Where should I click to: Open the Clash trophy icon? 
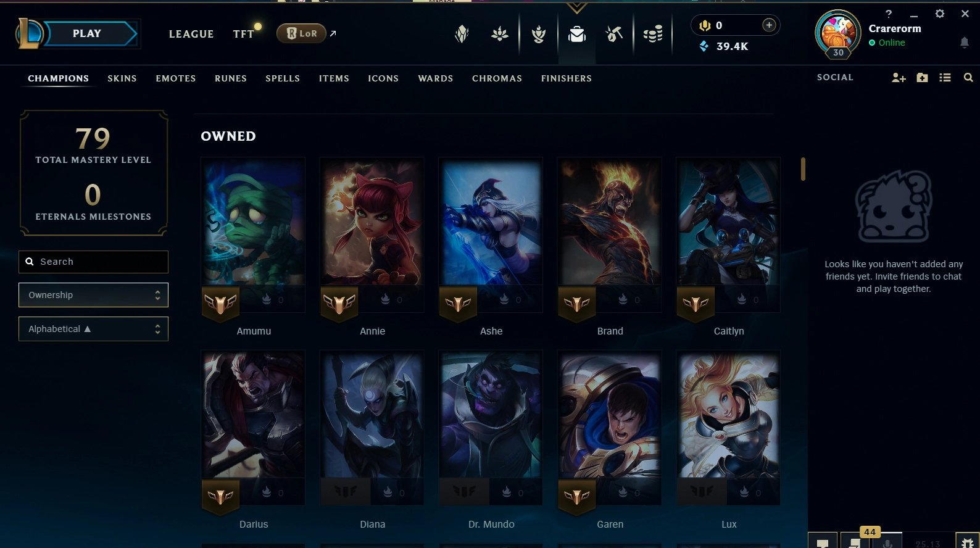pyautogui.click(x=539, y=35)
